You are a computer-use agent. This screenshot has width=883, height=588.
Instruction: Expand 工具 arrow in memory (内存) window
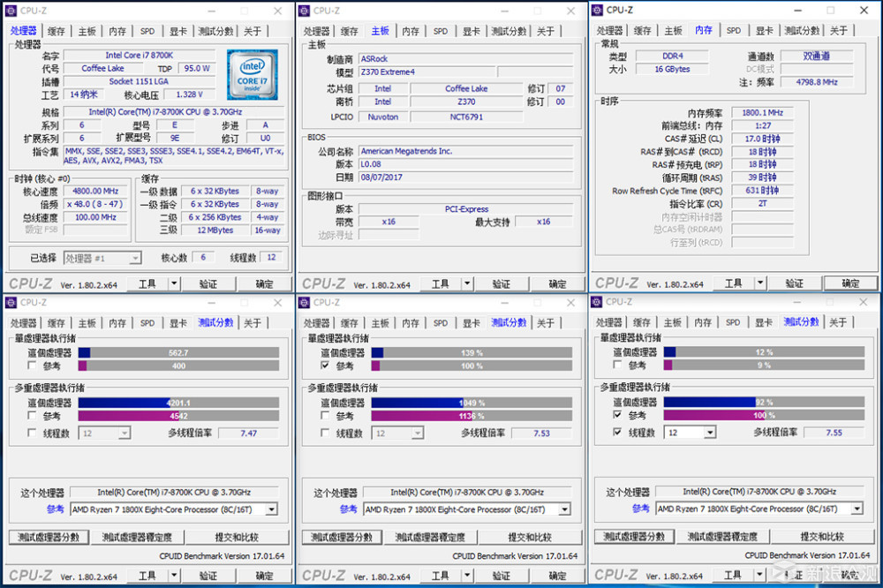[759, 283]
